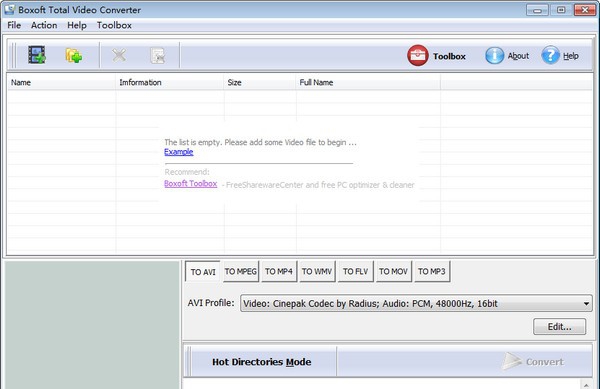Click the Size column header
Viewport: 600px width, 389px height.
point(259,82)
